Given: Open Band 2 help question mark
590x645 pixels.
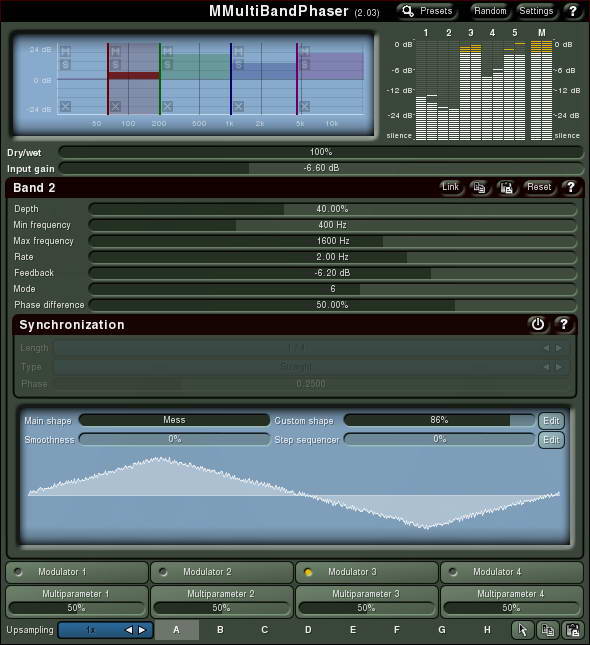Looking at the screenshot, I should (571, 188).
